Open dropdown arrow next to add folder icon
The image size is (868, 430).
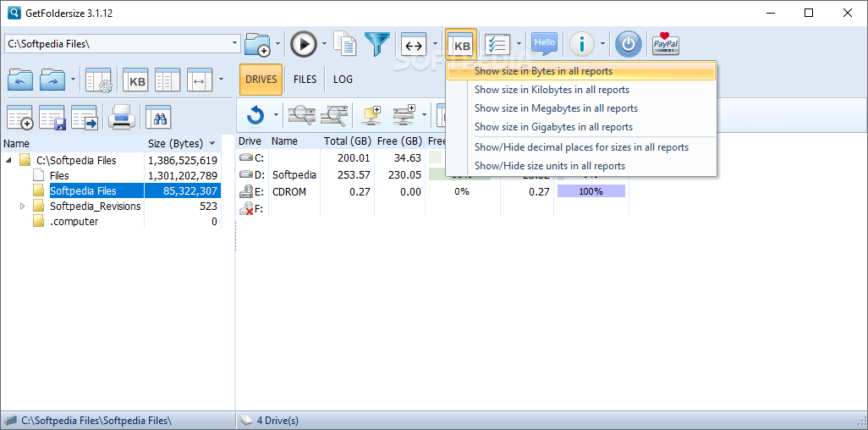pyautogui.click(x=277, y=43)
